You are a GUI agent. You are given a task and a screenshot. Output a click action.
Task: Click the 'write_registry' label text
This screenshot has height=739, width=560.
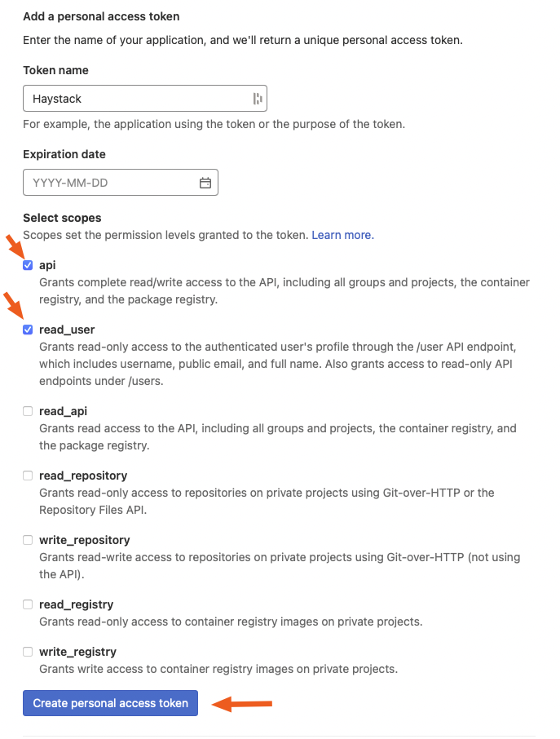click(77, 652)
